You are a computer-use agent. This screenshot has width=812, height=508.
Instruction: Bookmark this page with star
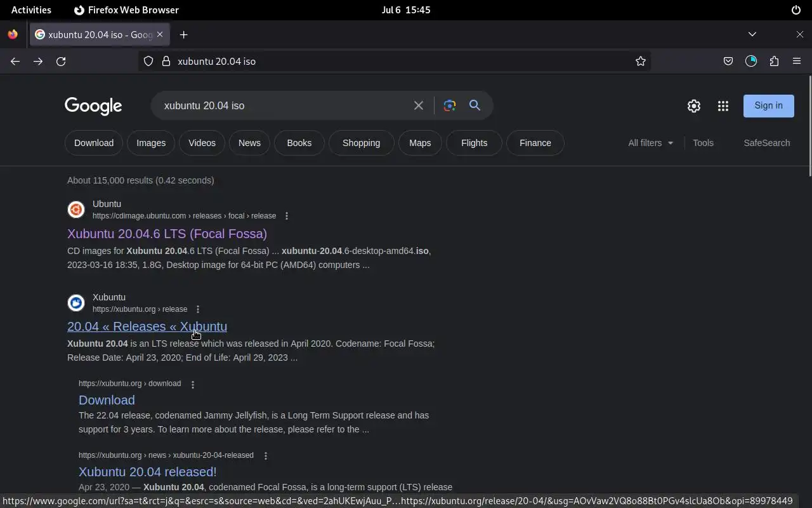point(641,61)
